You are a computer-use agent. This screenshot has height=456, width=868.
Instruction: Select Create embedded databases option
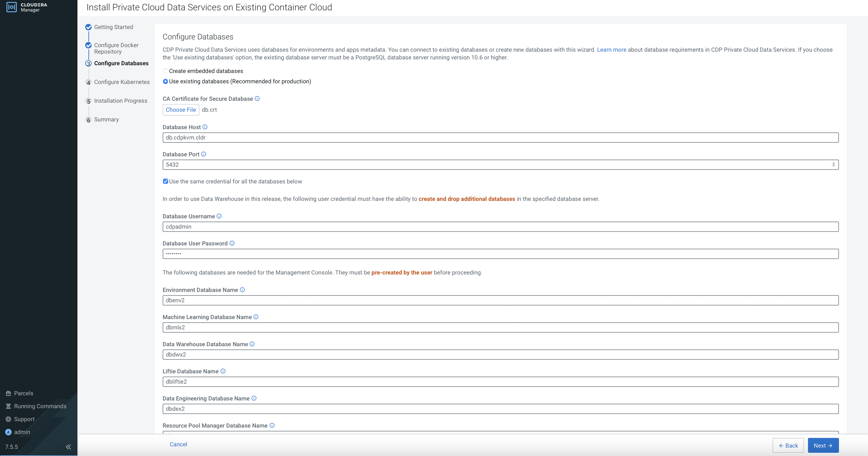point(166,71)
